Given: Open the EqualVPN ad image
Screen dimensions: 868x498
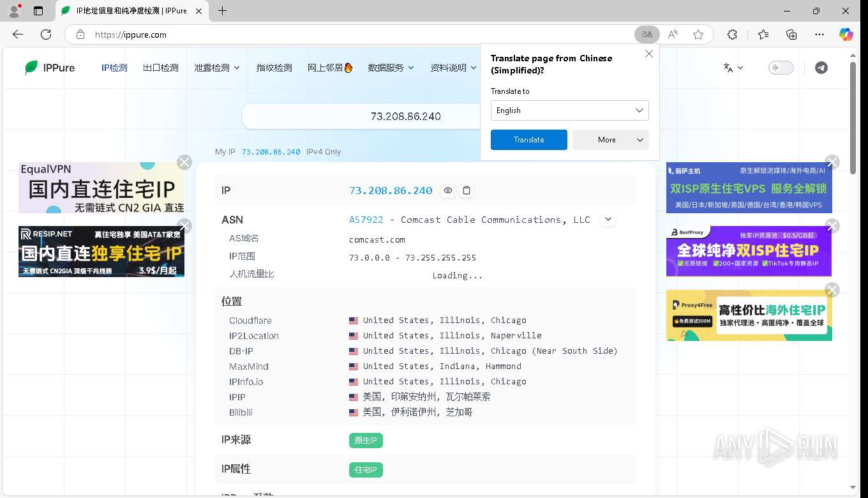Looking at the screenshot, I should [101, 188].
